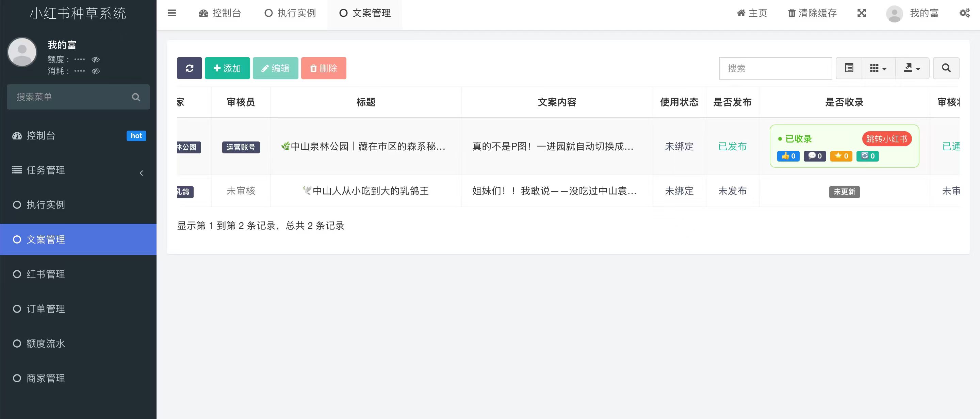This screenshot has width=980, height=419.
Task: Click title 中山人从小吃到大的乳鸽王
Action: [365, 191]
